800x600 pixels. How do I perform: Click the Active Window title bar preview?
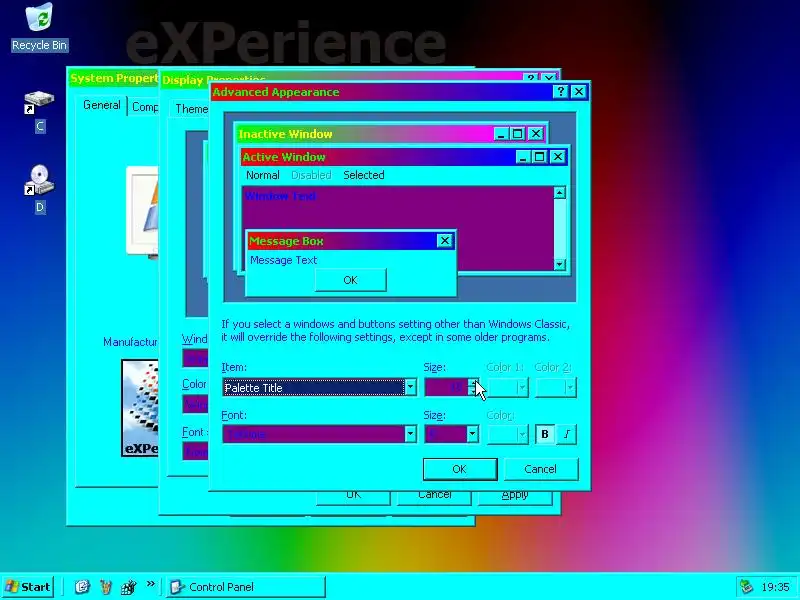[404, 157]
